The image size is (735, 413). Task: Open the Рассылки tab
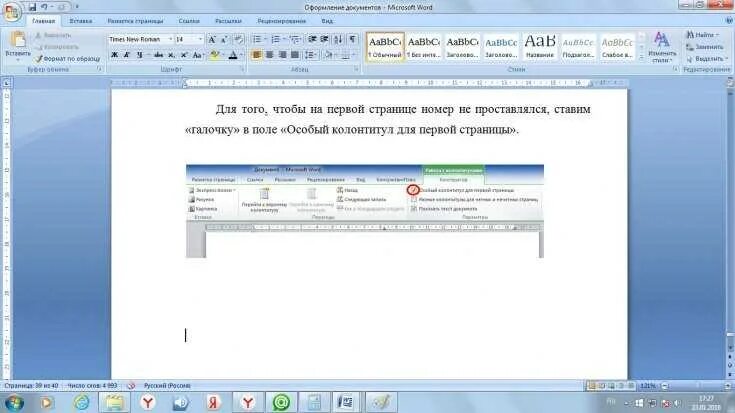click(x=228, y=21)
